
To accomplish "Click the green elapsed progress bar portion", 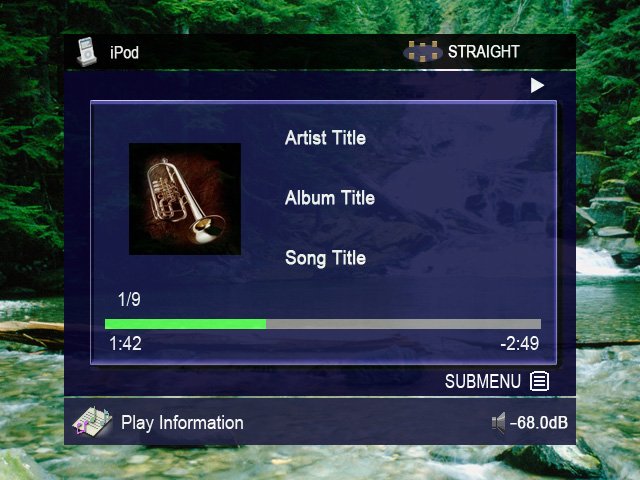I will click(x=185, y=324).
